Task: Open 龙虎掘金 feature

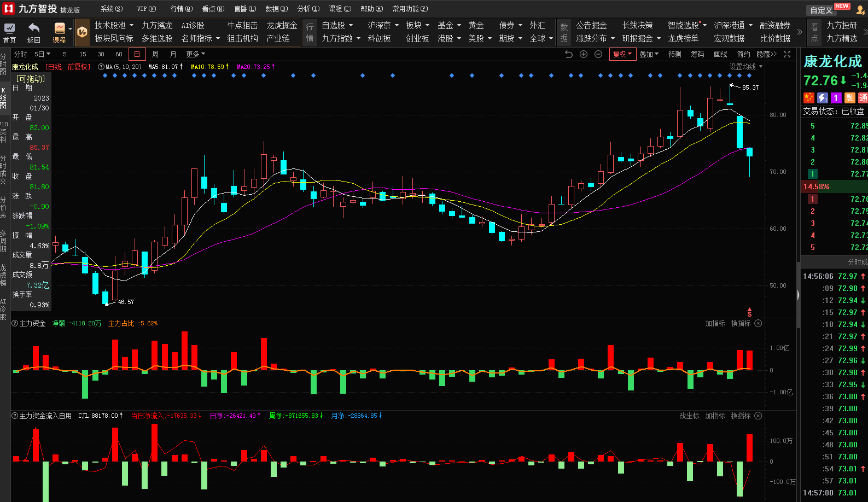Action: pos(282,25)
